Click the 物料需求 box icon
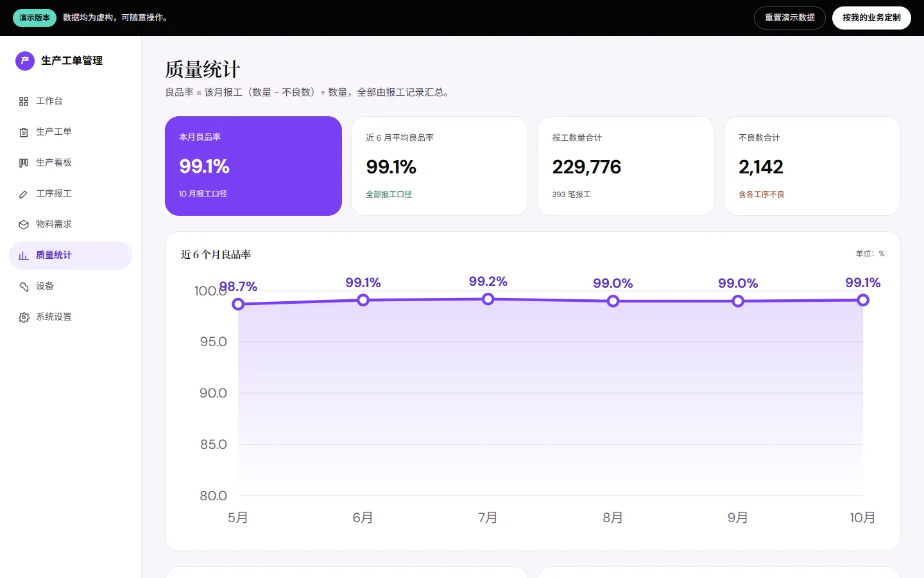This screenshot has width=924, height=578. click(24, 225)
